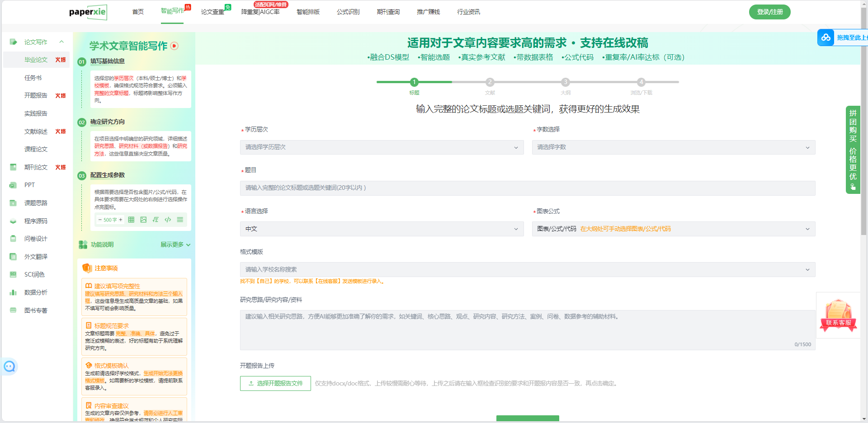
Task: Click the chat assistant bubble icon
Action: point(9,367)
